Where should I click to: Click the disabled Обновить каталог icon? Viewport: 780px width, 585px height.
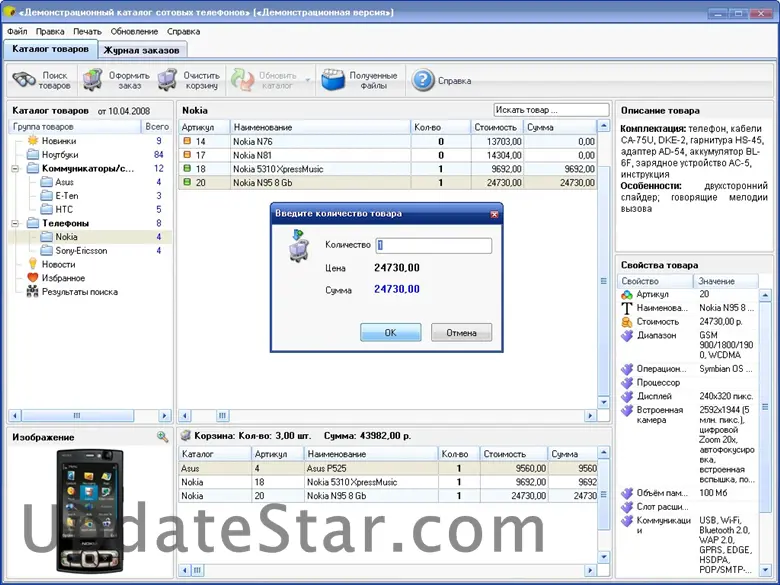(242, 80)
